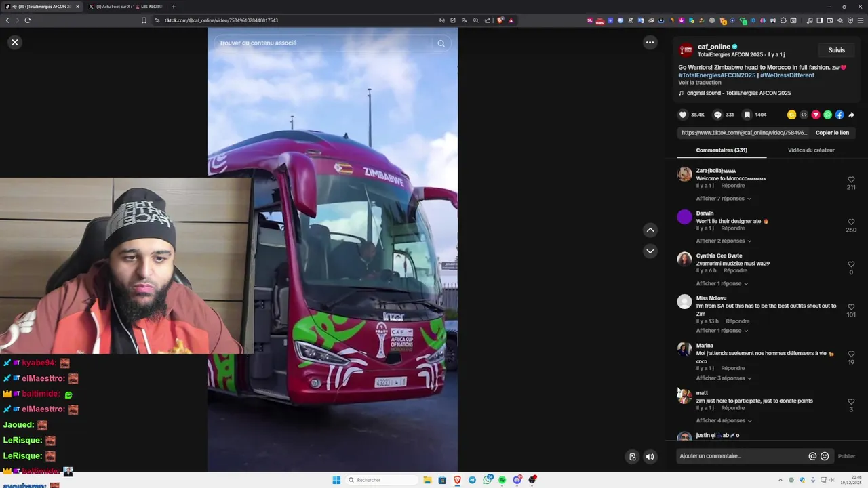Save video with the bookmark icon

coord(747,115)
